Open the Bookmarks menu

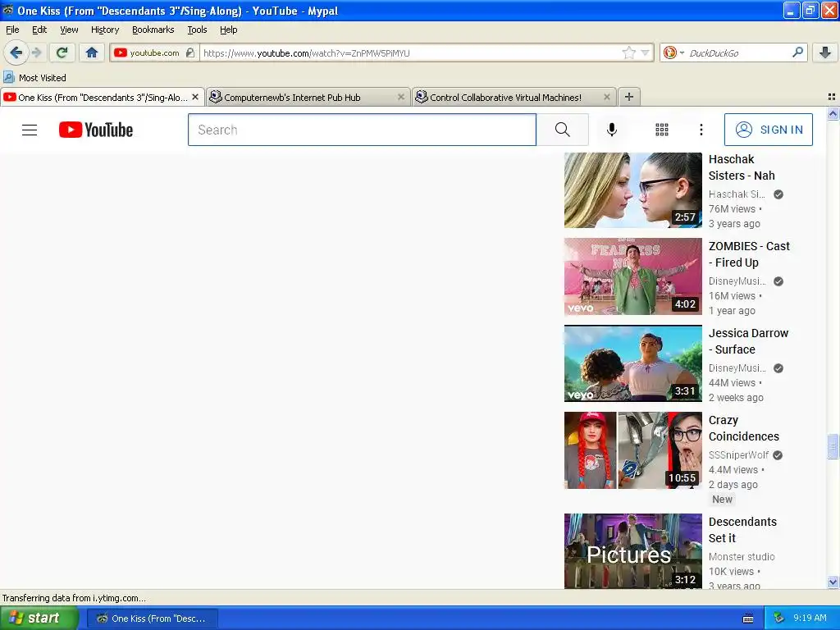pos(153,30)
